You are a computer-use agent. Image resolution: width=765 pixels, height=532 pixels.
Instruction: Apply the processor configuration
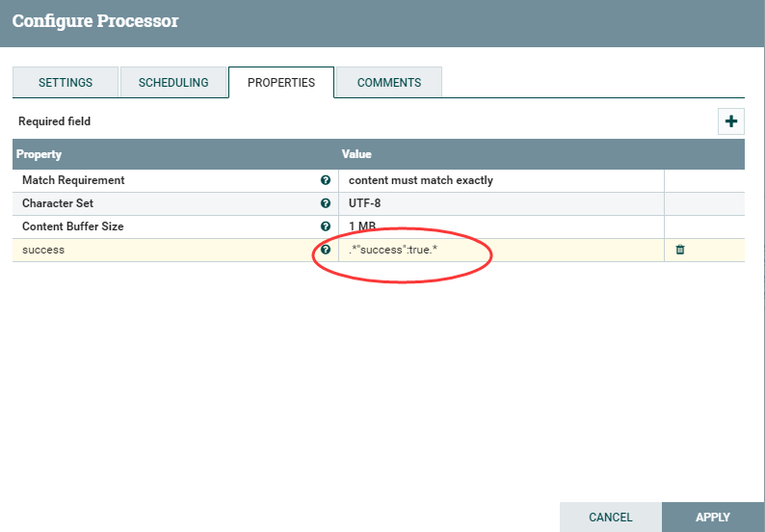(x=713, y=517)
